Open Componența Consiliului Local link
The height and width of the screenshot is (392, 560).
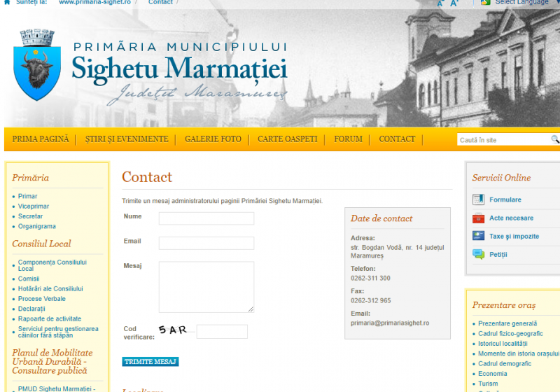coord(52,265)
